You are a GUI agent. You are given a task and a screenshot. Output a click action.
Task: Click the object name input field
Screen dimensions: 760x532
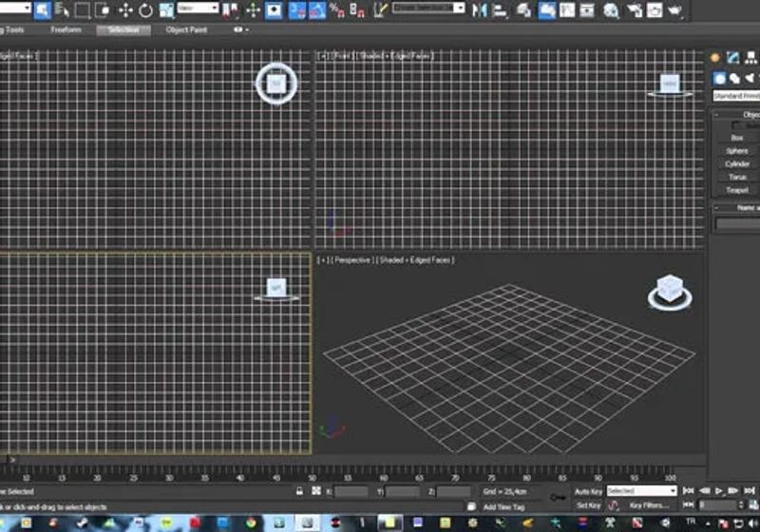[x=738, y=224]
